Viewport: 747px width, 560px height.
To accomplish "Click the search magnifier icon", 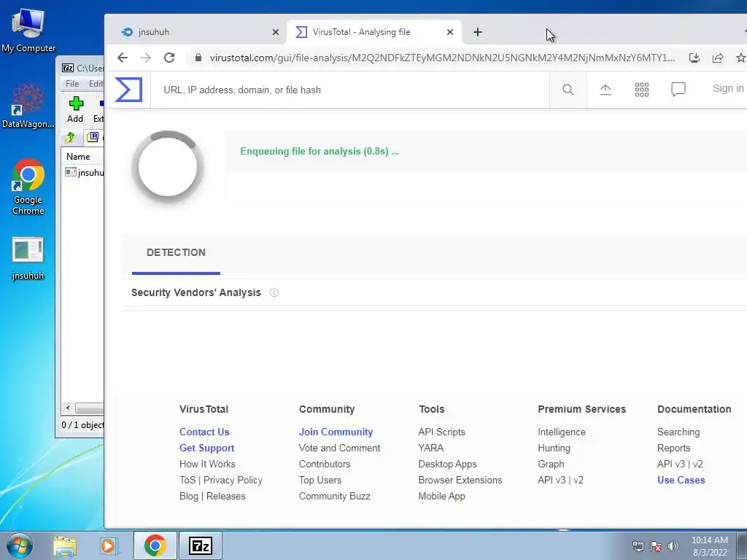I will coord(568,90).
